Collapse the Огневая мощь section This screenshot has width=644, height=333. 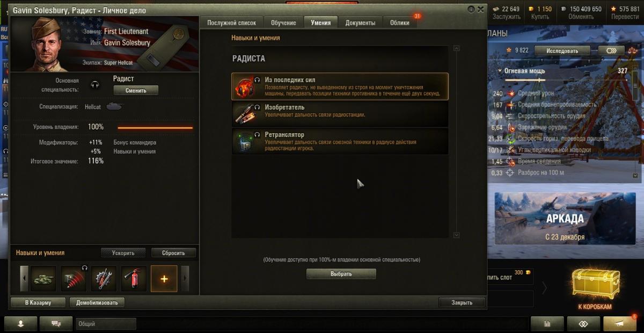point(500,71)
